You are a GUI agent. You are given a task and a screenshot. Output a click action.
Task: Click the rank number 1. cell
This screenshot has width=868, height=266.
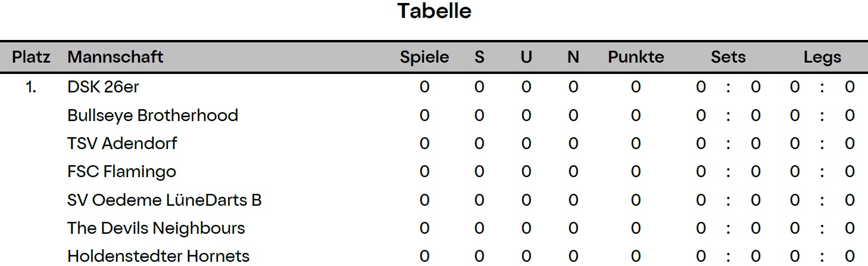(31, 87)
